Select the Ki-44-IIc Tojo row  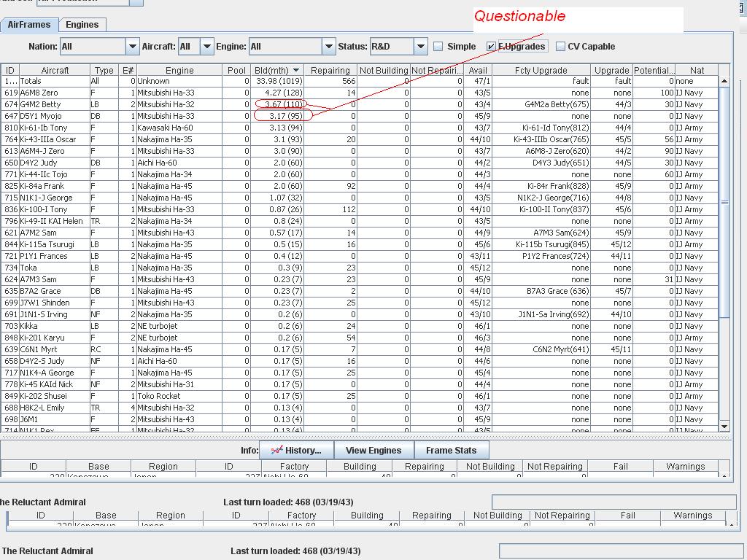click(x=360, y=174)
